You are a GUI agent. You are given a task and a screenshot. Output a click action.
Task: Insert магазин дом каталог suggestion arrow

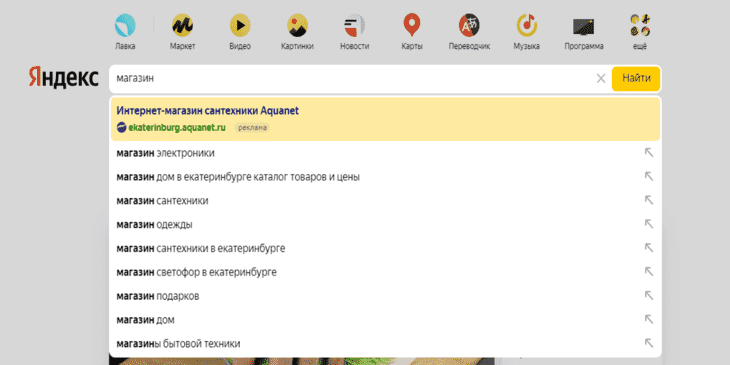point(649,176)
